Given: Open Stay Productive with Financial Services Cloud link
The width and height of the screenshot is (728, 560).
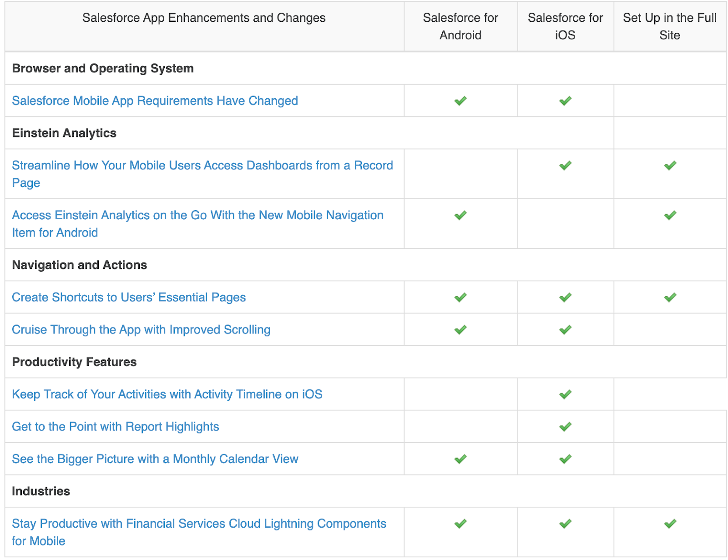Looking at the screenshot, I should click(x=199, y=524).
